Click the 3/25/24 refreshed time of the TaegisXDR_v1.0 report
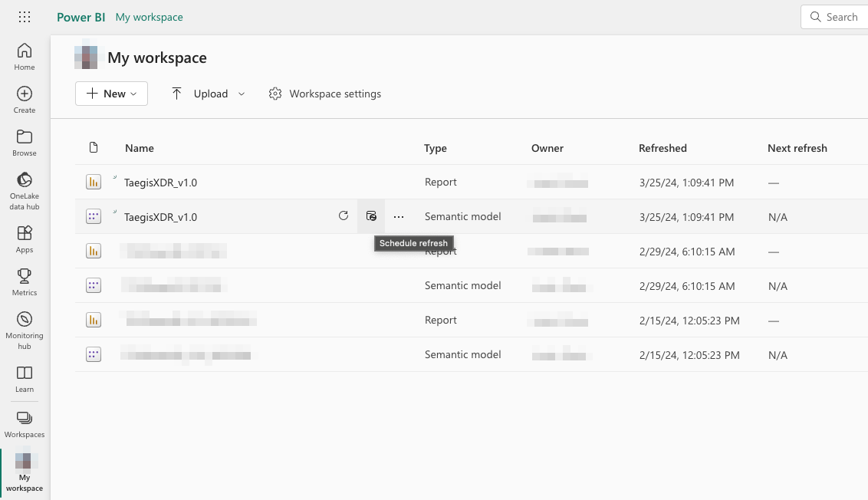Screen dimensions: 868x500 [x=686, y=183]
